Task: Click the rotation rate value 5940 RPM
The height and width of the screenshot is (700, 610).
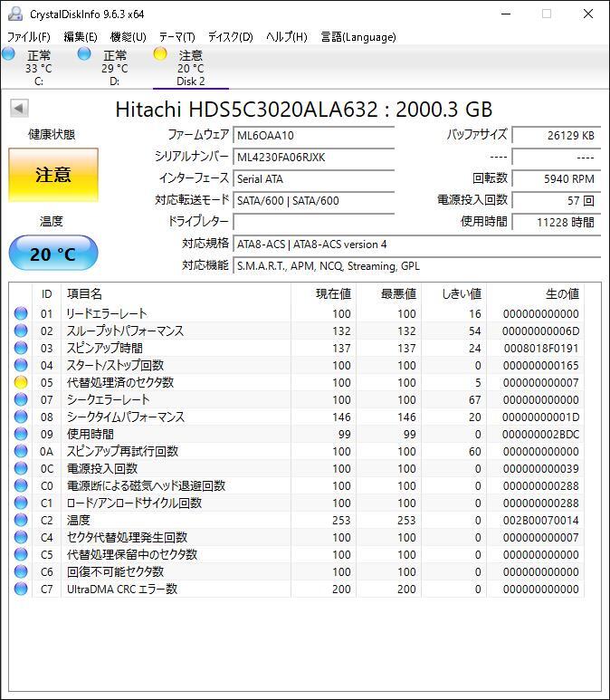Action: [x=556, y=179]
